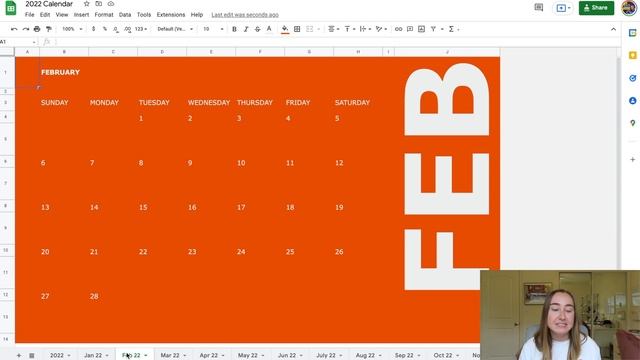Insert a link
The height and width of the screenshot is (360, 640).
click(398, 29)
